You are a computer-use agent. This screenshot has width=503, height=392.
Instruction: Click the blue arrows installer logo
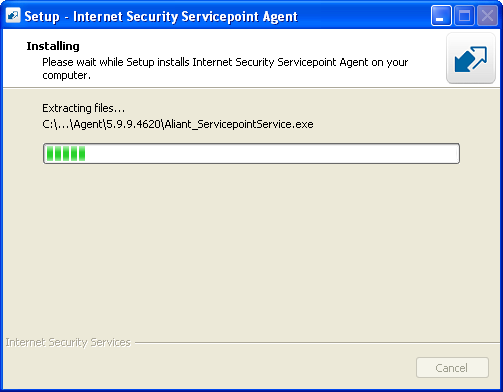coord(471,59)
